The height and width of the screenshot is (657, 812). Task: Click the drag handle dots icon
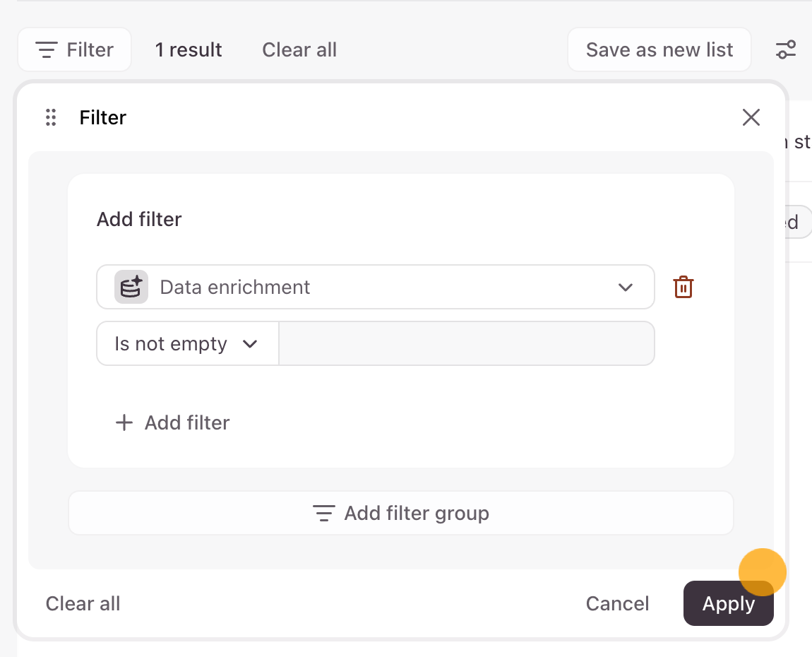pos(51,118)
